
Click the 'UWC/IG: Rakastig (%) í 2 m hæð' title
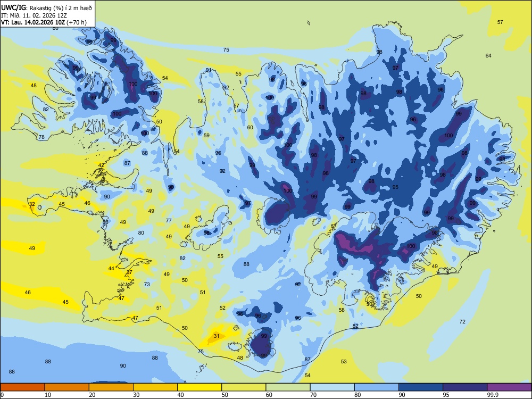click(46, 8)
